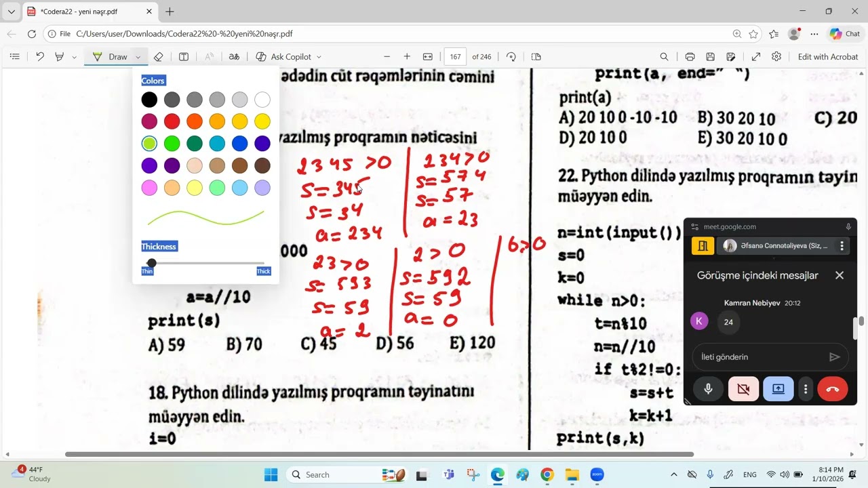End the call with red hang-up button
This screenshot has height=488, width=868.
[833, 389]
